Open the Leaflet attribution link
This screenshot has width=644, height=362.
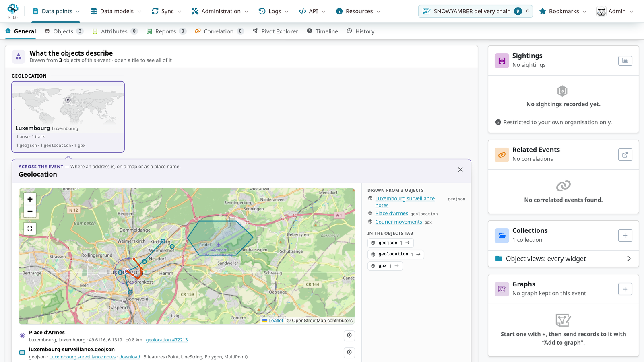pos(276,321)
